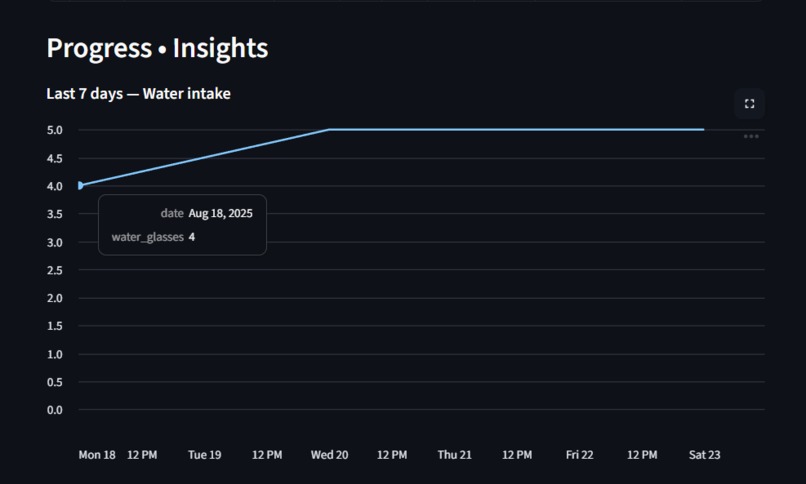This screenshot has height=484, width=806.
Task: Click line vertex at Wed 20 peak
Action: (x=329, y=129)
